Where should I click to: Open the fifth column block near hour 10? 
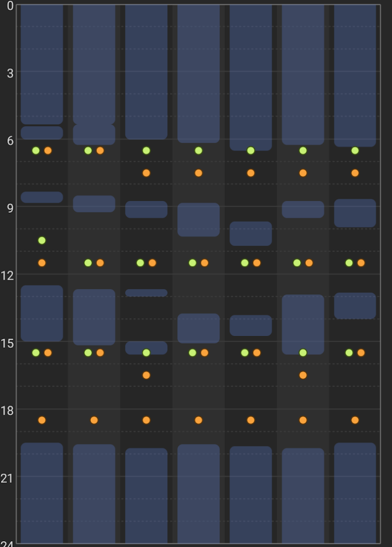point(250,233)
